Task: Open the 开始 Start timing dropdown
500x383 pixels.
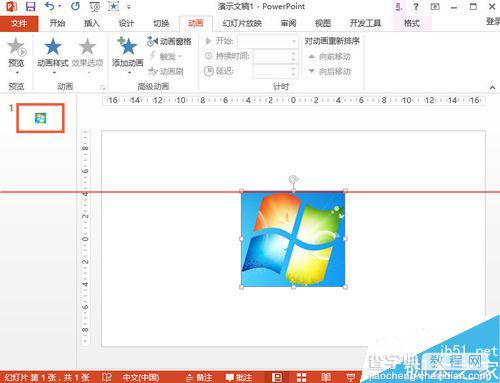Action: 267,41
